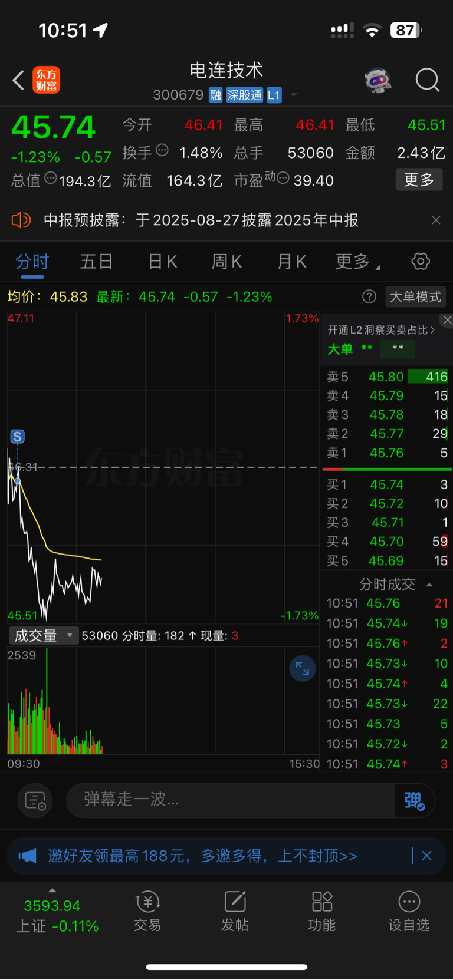Collapse the 分时成交 section arrow
Viewport: 453px width, 980px height.
(429, 585)
